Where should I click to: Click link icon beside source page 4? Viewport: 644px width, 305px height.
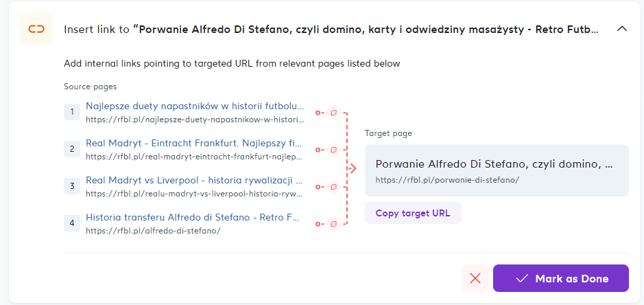coord(334,223)
